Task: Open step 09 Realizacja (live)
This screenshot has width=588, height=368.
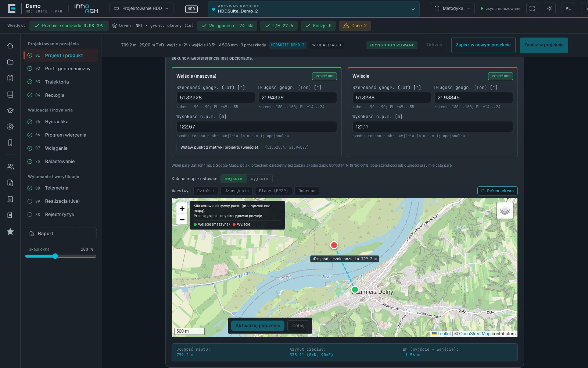Action: [61, 201]
